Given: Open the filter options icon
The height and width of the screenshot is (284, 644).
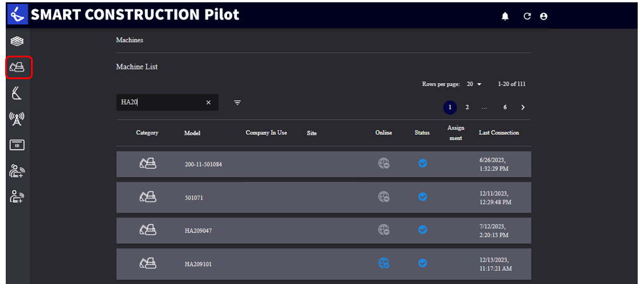Looking at the screenshot, I should [237, 102].
